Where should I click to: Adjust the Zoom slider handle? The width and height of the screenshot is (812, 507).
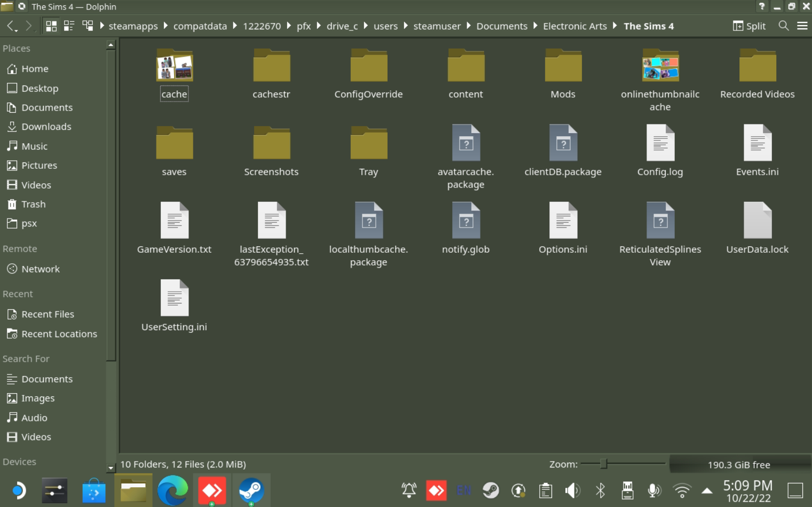(x=603, y=464)
